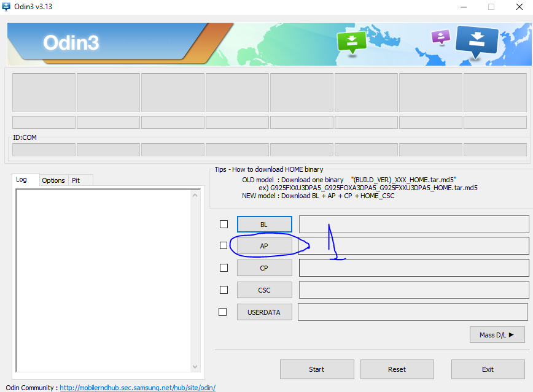Toggle the USERDATA checkbox
This screenshot has width=533, height=392.
[x=223, y=312]
